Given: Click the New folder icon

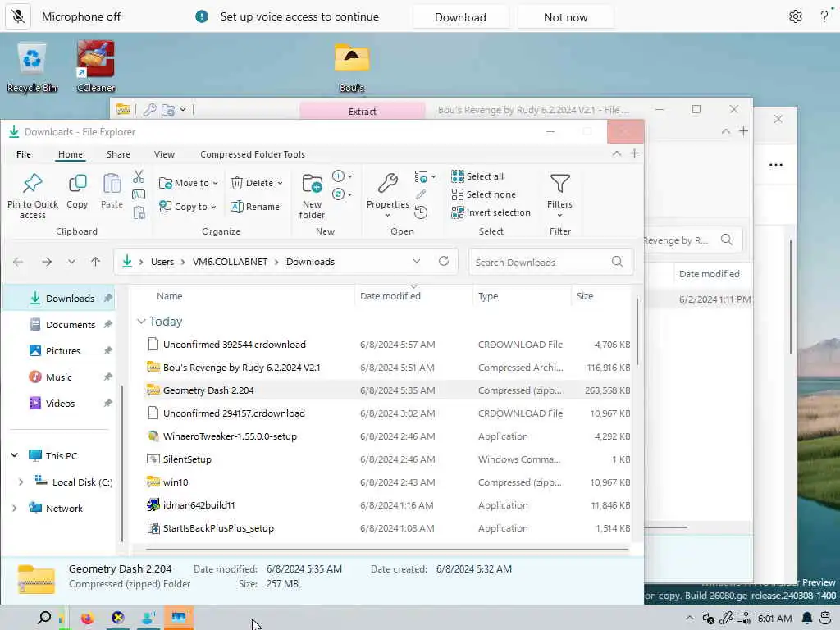Looking at the screenshot, I should click(x=313, y=183).
